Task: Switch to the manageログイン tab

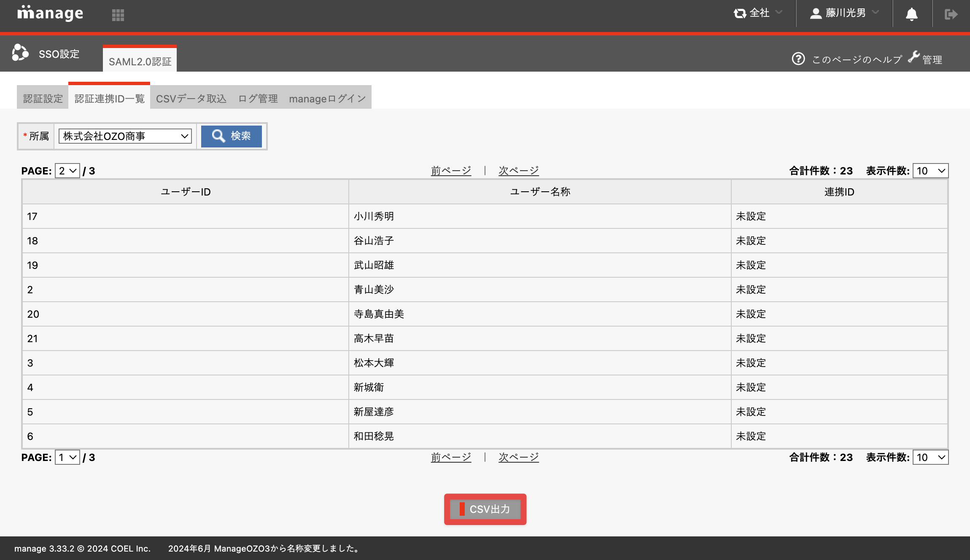Action: pos(327,99)
